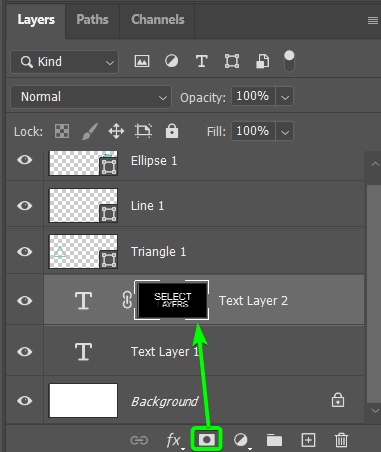Toggle visibility of Text Layer 2
This screenshot has width=381, height=452.
(x=25, y=301)
